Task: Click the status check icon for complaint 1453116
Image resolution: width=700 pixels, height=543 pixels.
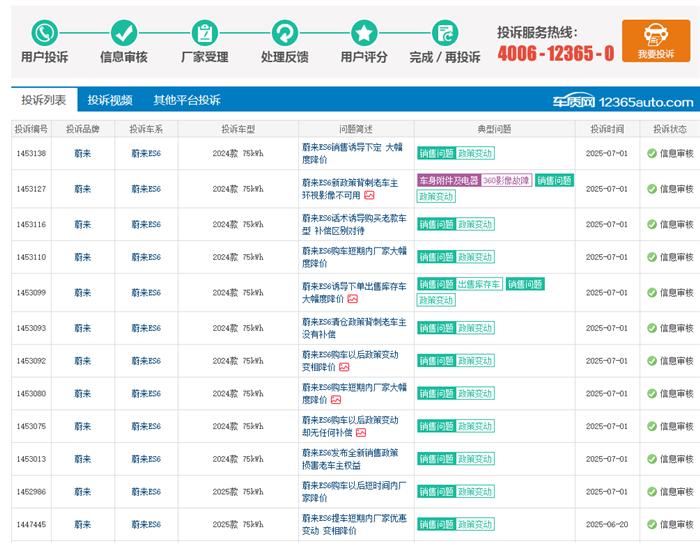Action: pyautogui.click(x=652, y=224)
